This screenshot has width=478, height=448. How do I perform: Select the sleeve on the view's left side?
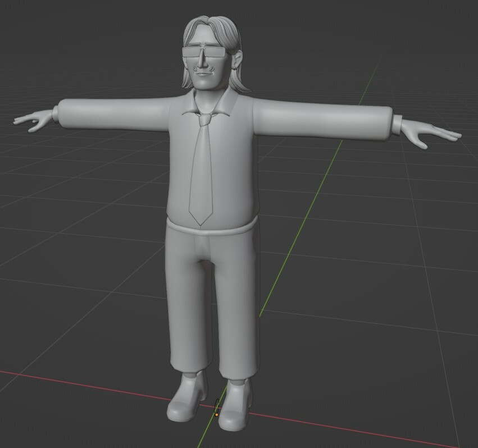click(x=112, y=114)
